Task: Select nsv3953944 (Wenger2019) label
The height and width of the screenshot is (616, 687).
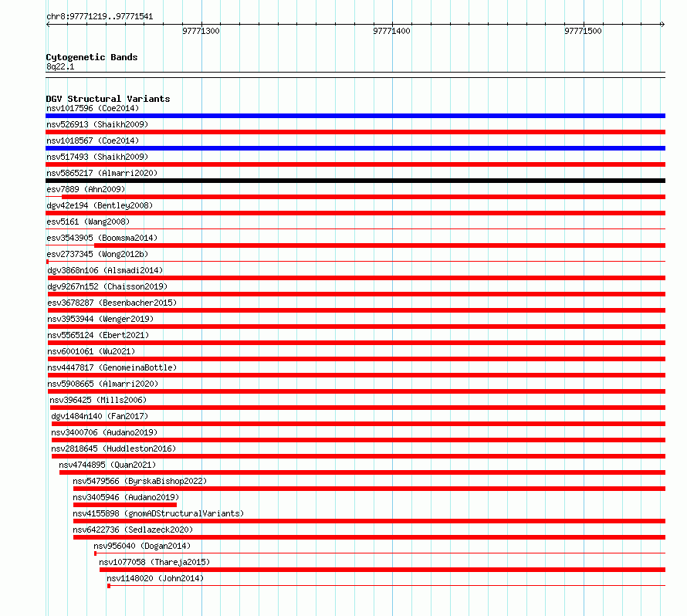Action: [x=100, y=319]
